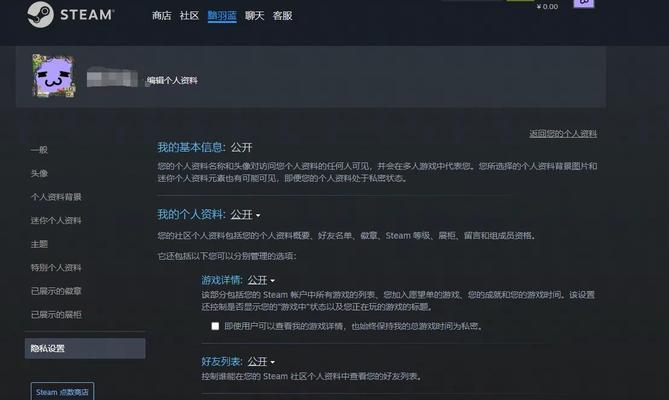Select 主题 in the sidebar
669x400 pixels.
(x=39, y=244)
